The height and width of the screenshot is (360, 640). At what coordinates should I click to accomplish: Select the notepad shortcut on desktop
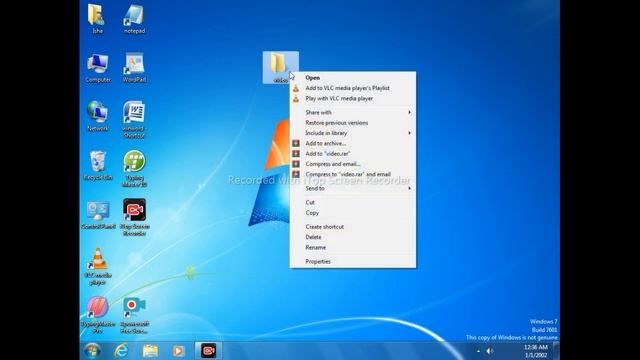[134, 18]
